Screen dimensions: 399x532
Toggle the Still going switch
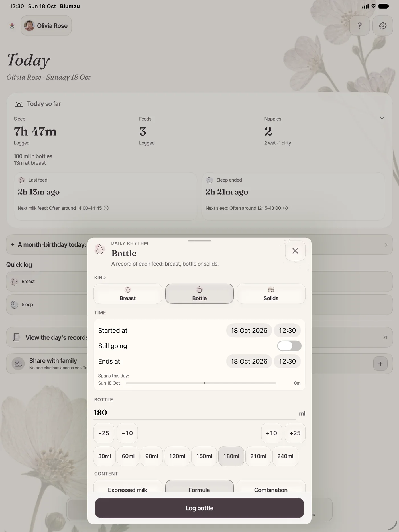pos(289,346)
